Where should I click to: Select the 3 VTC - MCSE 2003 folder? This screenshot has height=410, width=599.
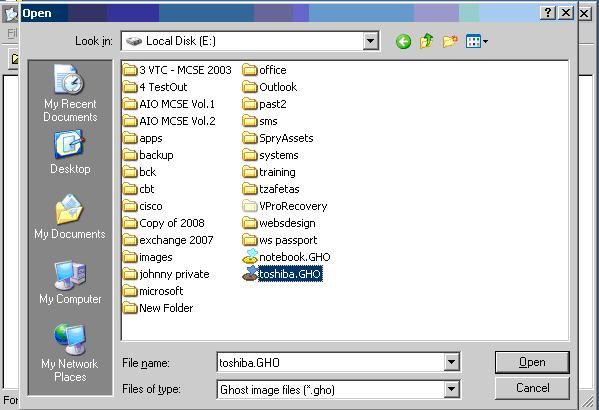click(x=177, y=70)
